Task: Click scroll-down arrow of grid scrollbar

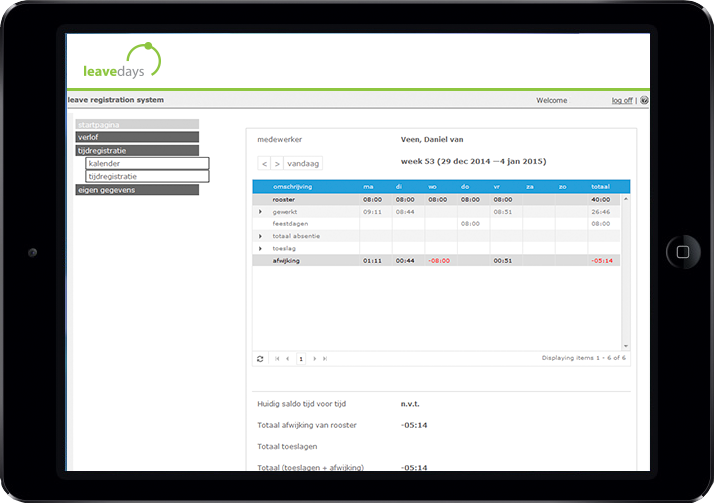Action: (626, 346)
